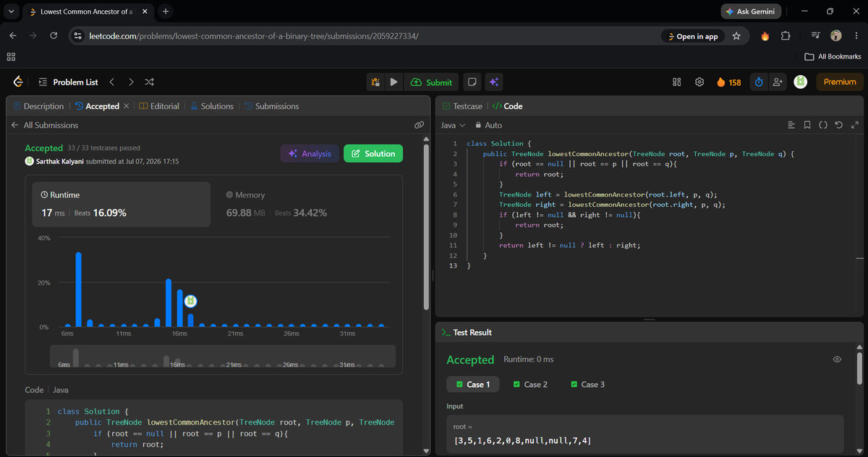Switch to the Solutions tab

click(212, 106)
